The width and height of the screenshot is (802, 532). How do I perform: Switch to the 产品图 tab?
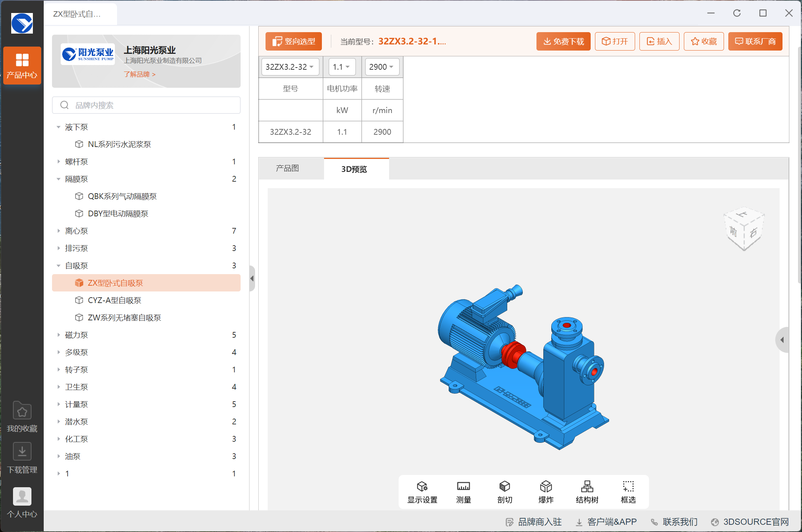(x=287, y=168)
